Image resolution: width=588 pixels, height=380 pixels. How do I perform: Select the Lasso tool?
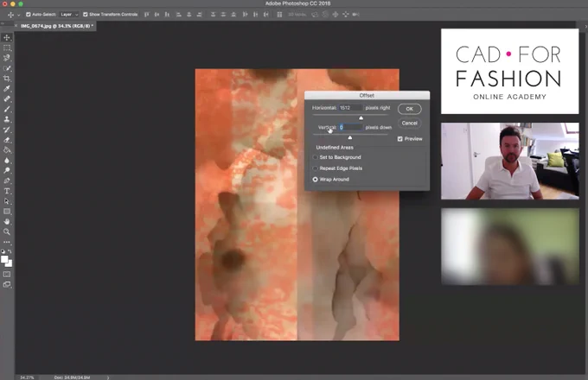(x=7, y=58)
